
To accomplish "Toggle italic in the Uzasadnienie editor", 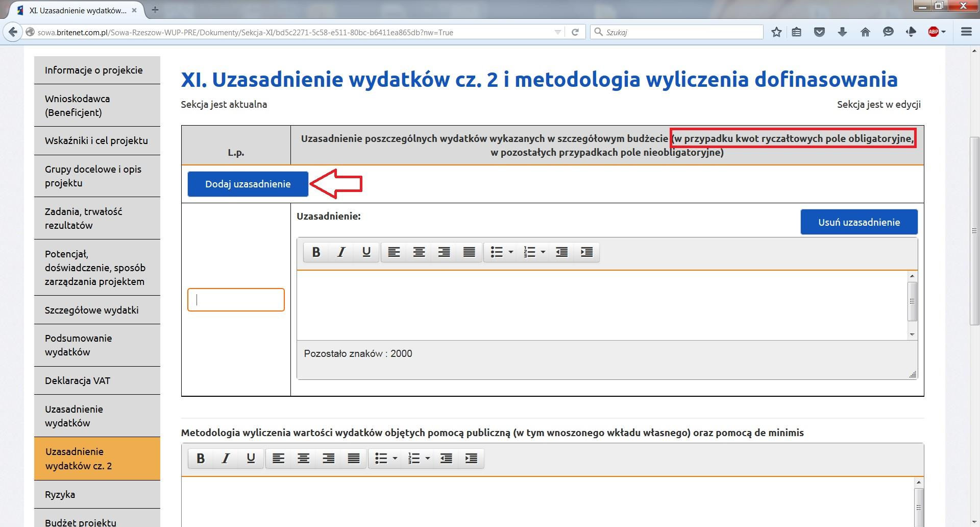I will pyautogui.click(x=341, y=252).
